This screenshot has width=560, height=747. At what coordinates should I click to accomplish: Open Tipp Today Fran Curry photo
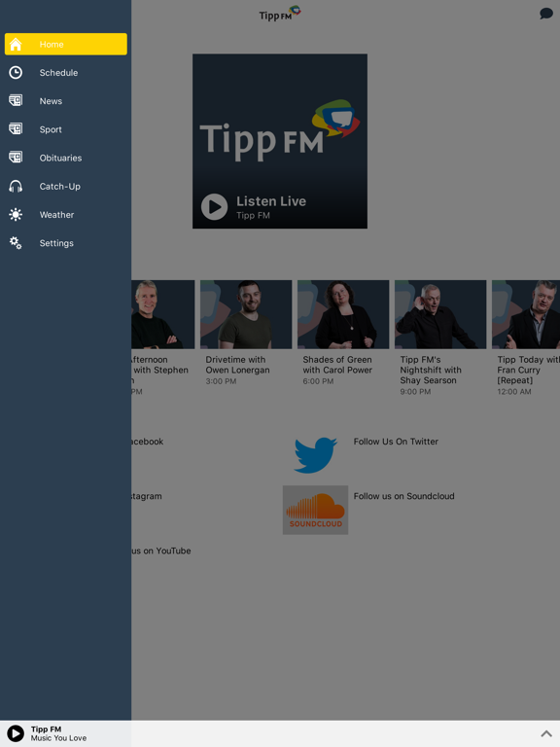pyautogui.click(x=526, y=314)
